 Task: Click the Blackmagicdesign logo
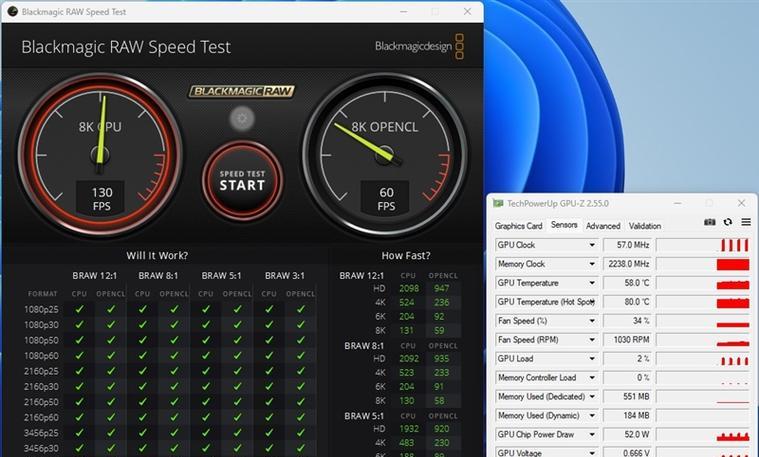[419, 46]
